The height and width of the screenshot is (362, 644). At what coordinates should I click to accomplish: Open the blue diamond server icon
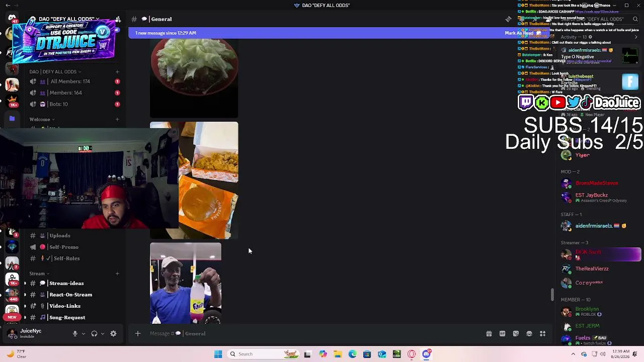tap(12, 247)
